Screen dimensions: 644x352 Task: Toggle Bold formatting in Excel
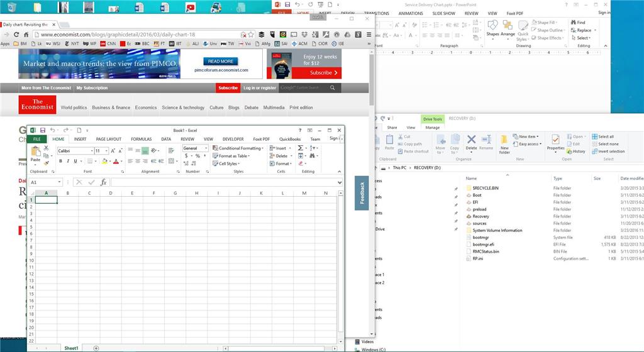click(x=60, y=162)
